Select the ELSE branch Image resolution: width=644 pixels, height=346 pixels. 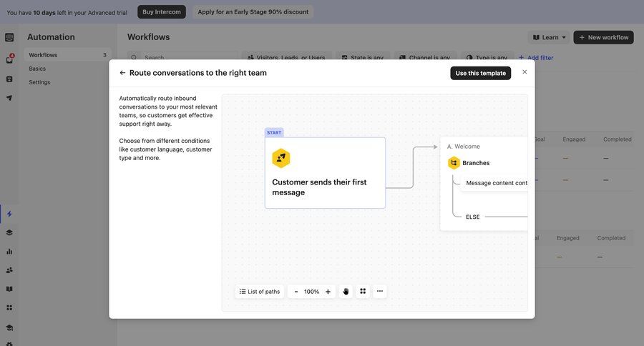(x=473, y=217)
